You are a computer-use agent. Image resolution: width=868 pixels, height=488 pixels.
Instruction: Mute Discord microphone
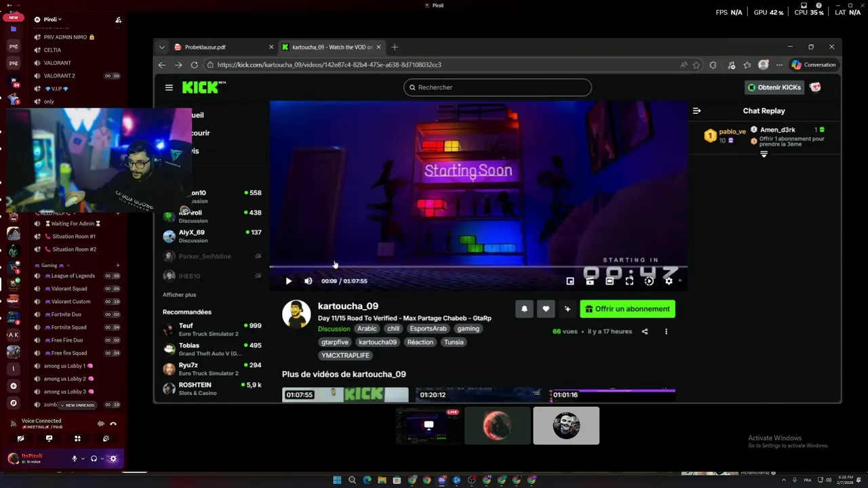[x=75, y=459]
